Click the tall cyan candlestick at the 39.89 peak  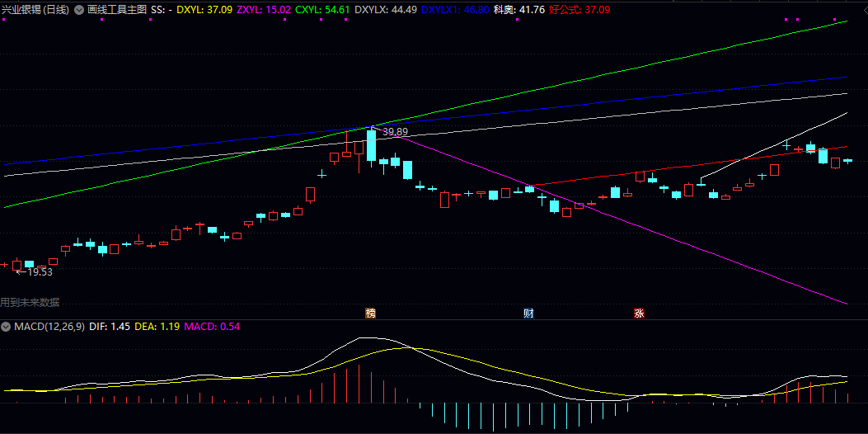pyautogui.click(x=371, y=145)
